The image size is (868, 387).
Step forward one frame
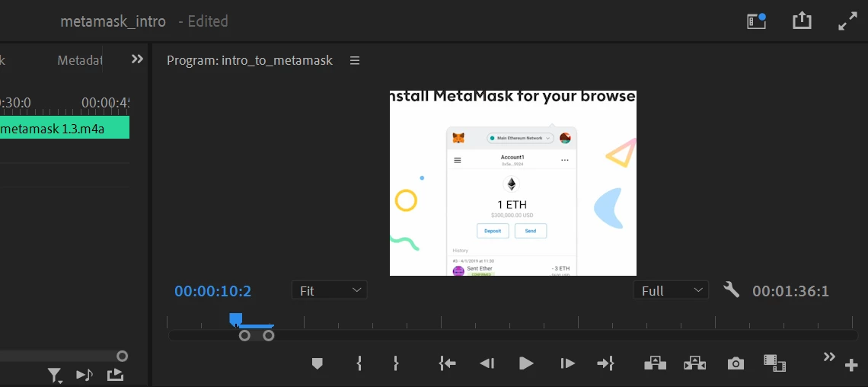[567, 363]
